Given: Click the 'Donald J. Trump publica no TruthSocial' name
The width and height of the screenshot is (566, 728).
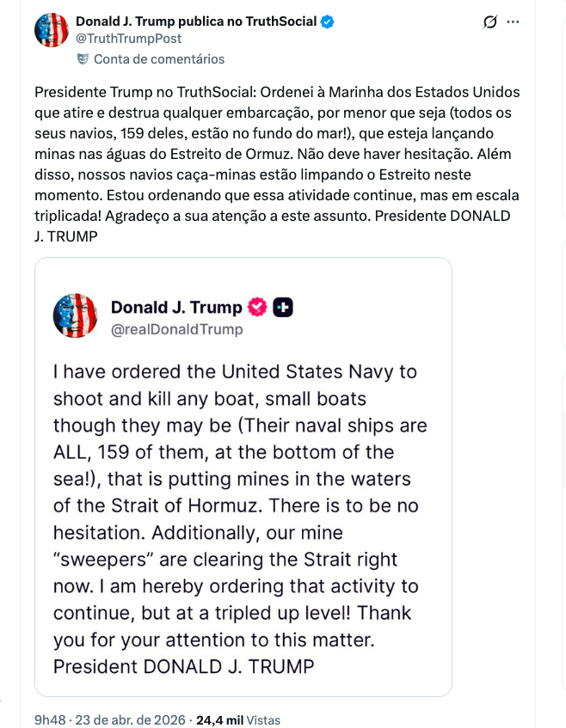Looking at the screenshot, I should pos(196,21).
